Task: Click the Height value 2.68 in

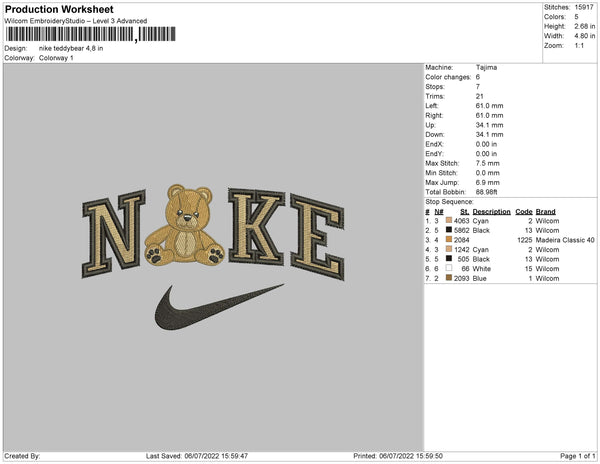Action: click(x=584, y=26)
